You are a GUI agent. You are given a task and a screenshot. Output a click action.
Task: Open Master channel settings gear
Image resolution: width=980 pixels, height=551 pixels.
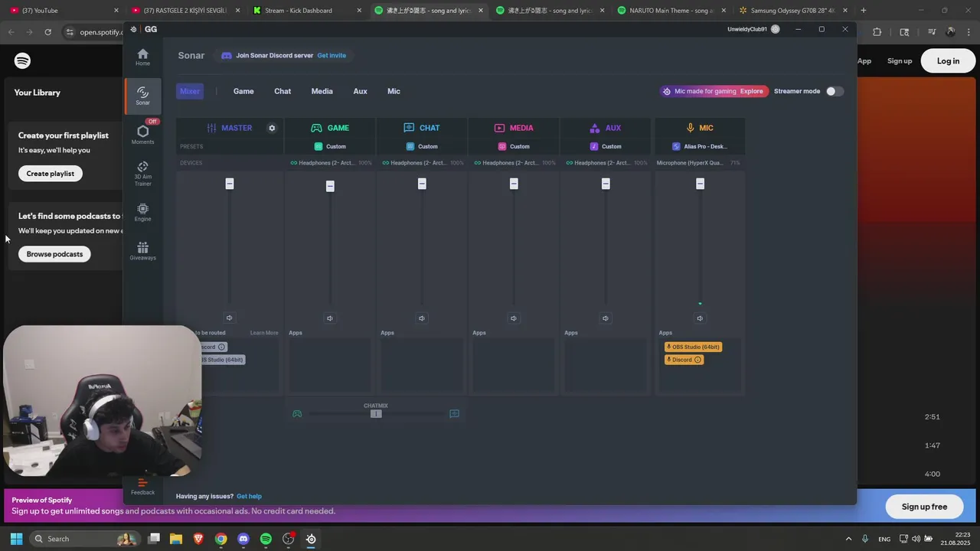point(272,128)
